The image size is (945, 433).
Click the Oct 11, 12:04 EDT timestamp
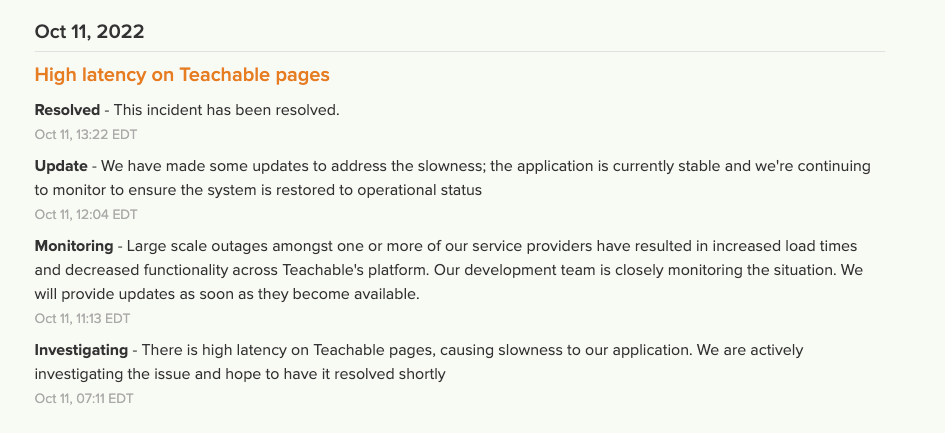(x=86, y=214)
